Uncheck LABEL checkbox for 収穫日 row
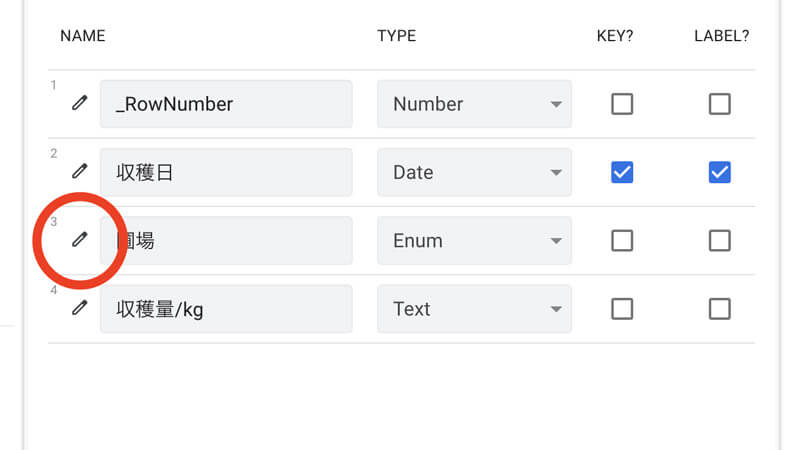The height and width of the screenshot is (450, 800). (719, 172)
